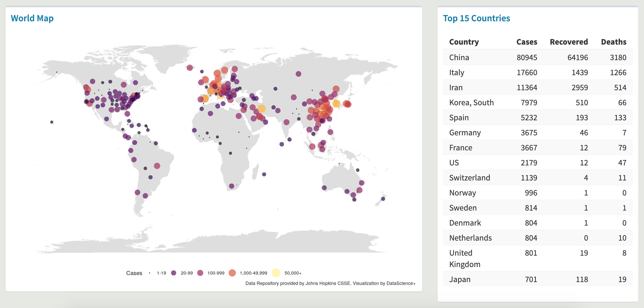This screenshot has width=644, height=308.
Task: Click the Deaths column header
Action: (613, 42)
